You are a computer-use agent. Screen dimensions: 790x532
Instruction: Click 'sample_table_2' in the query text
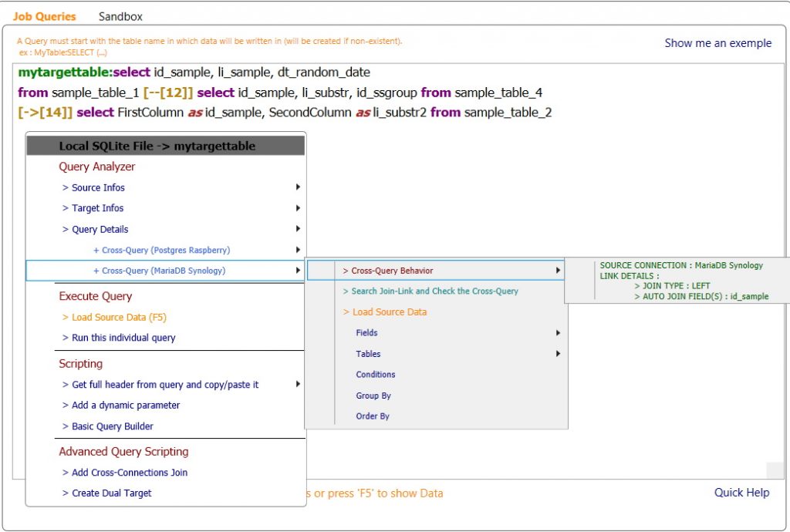tap(508, 113)
